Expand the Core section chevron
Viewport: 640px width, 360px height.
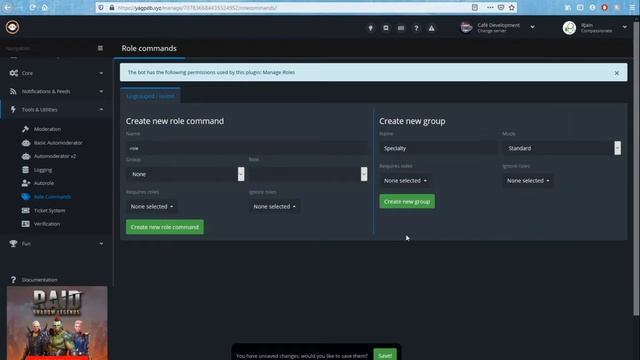click(101, 73)
